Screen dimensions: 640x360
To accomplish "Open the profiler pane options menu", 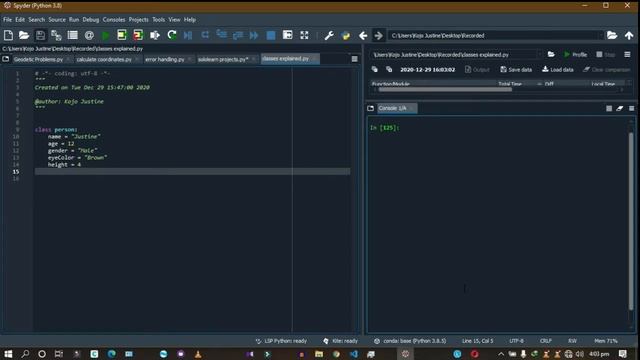I will (627, 54).
